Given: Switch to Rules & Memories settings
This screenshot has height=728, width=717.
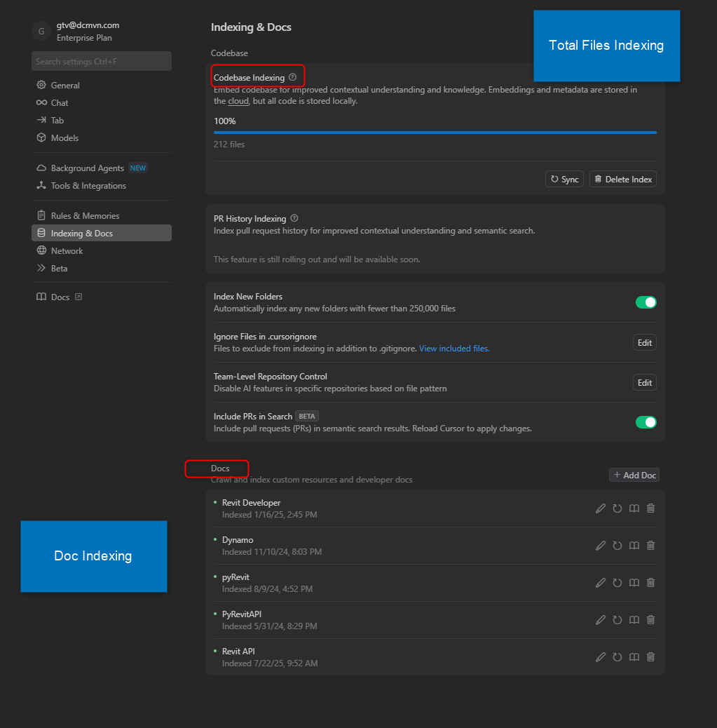Looking at the screenshot, I should [85, 216].
